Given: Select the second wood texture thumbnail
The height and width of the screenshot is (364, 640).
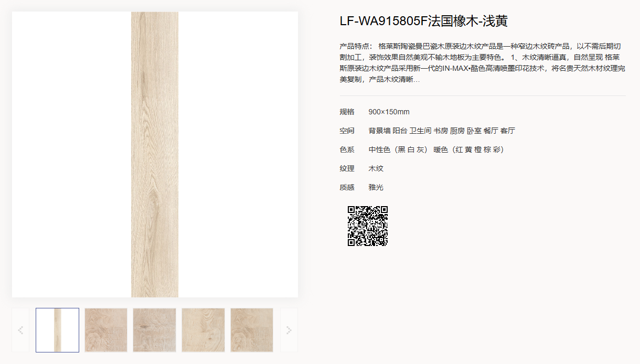Looking at the screenshot, I should 106,330.
